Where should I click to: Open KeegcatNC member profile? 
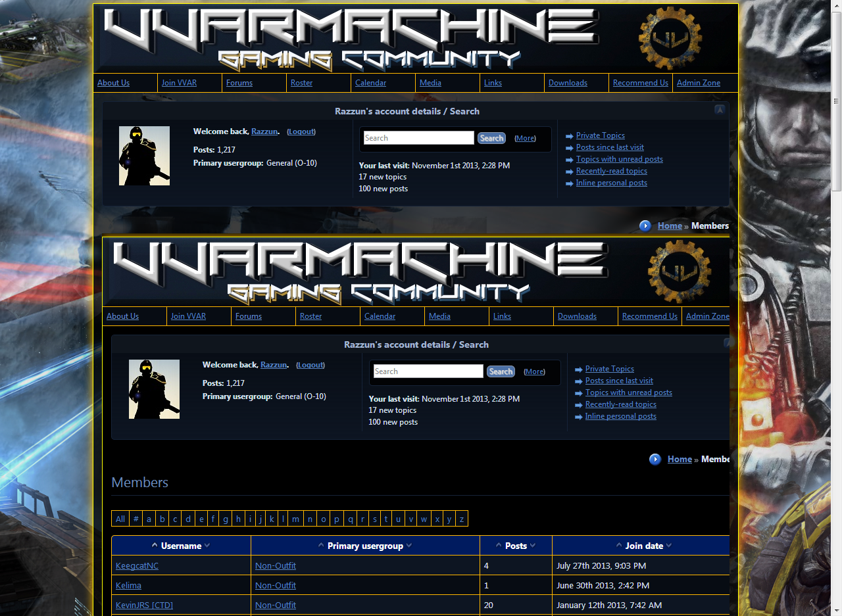(x=137, y=565)
